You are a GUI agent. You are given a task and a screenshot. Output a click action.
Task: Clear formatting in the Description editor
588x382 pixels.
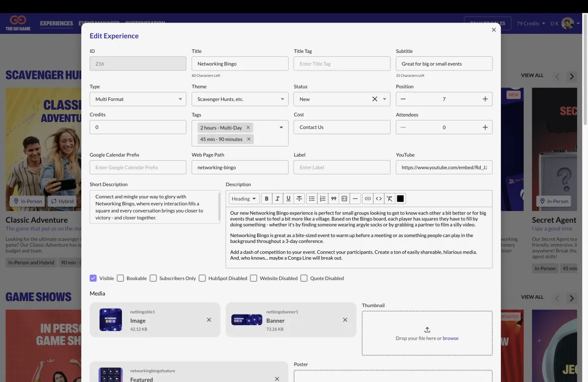390,199
